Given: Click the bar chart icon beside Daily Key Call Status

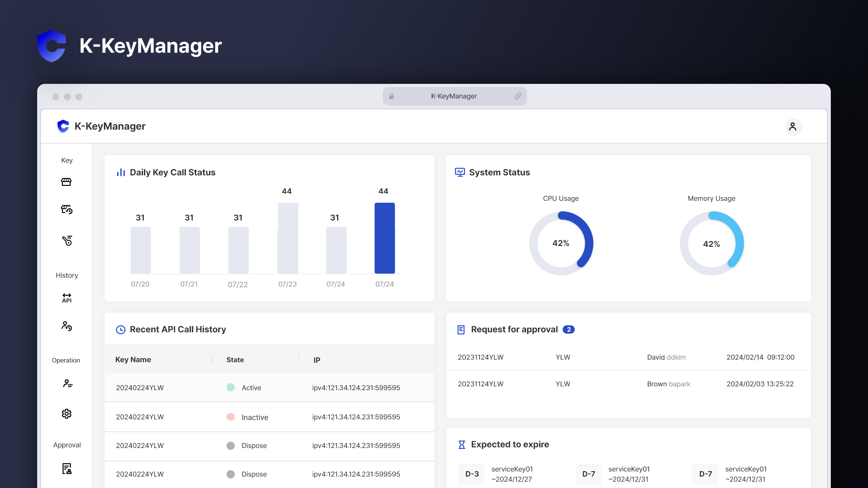Looking at the screenshot, I should (x=121, y=172).
